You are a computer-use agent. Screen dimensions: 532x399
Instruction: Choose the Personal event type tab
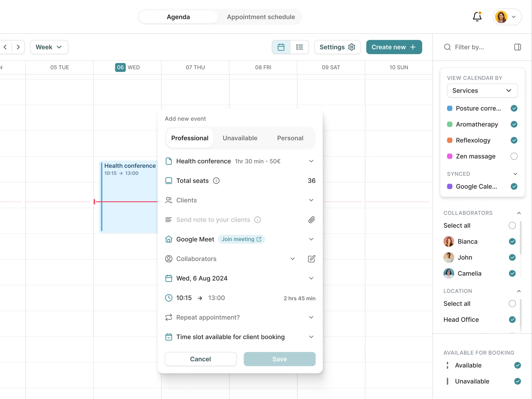pyautogui.click(x=290, y=138)
